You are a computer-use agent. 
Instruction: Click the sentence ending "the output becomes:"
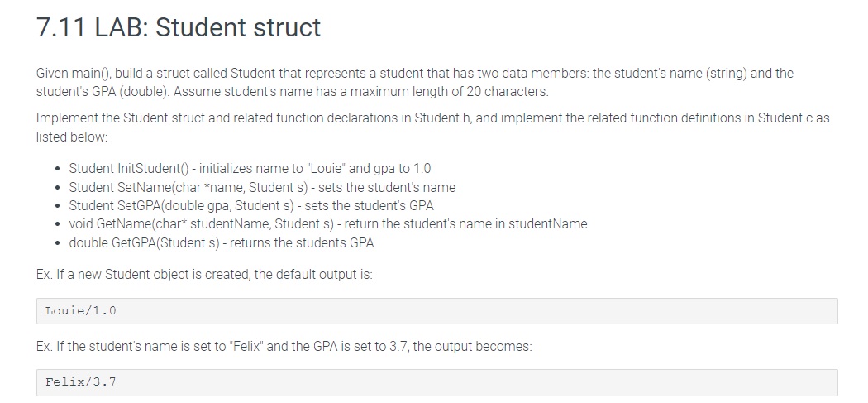284,346
